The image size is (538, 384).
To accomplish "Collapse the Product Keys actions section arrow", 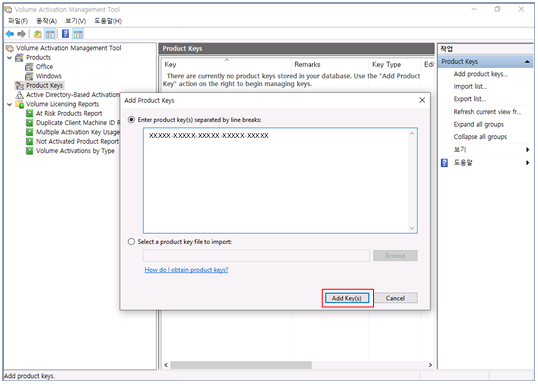I will click(x=527, y=62).
